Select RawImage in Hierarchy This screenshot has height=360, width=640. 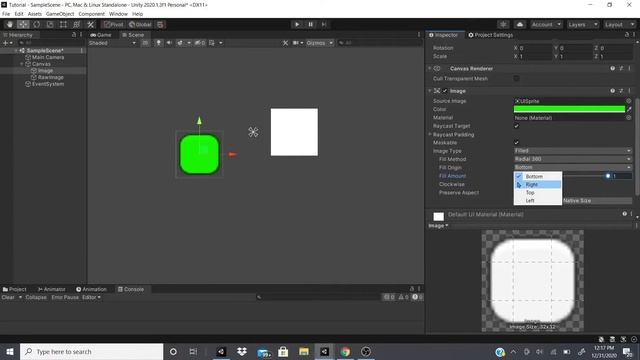(51, 77)
